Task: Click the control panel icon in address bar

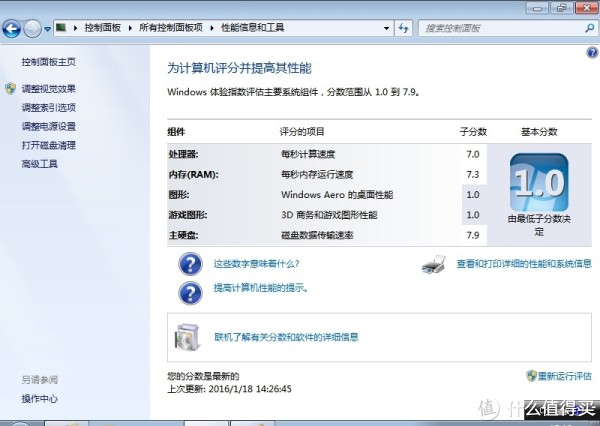Action: coord(61,28)
